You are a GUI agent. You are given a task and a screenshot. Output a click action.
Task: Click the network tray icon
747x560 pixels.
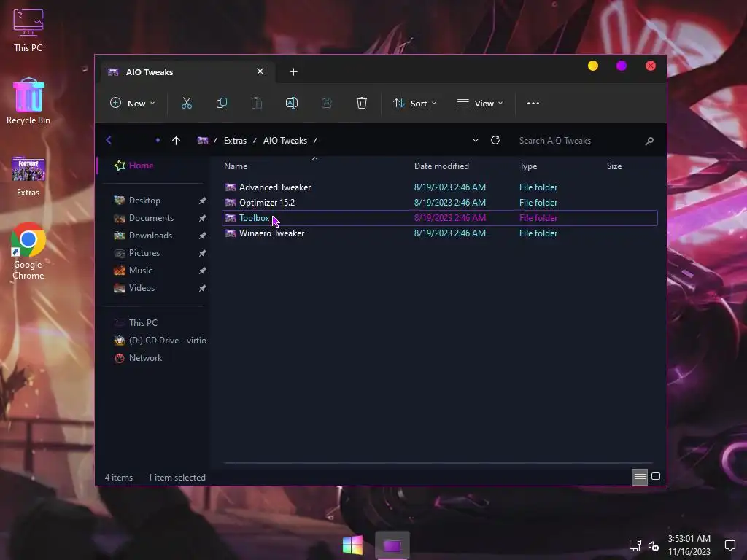point(635,545)
